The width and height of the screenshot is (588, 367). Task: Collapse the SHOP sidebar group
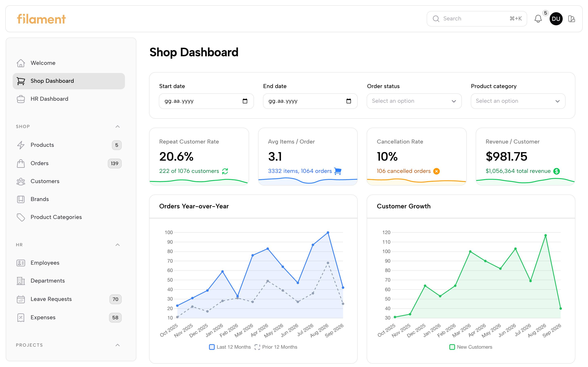(x=118, y=126)
